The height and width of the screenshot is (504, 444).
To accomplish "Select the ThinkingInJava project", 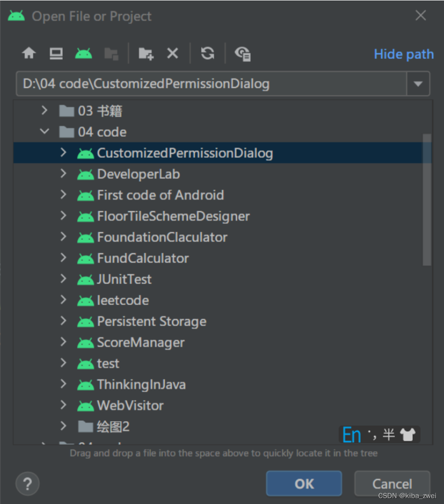I will point(141,385).
